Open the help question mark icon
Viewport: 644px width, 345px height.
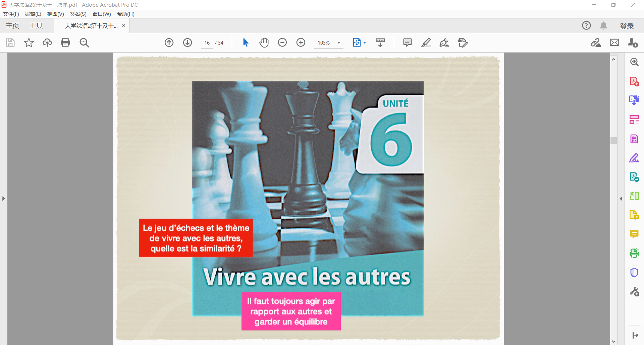coord(586,25)
